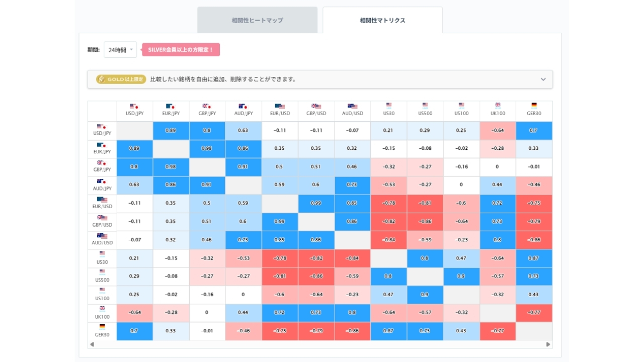Click the USD/JPY row header flag
644x362 pixels.
tap(102, 127)
